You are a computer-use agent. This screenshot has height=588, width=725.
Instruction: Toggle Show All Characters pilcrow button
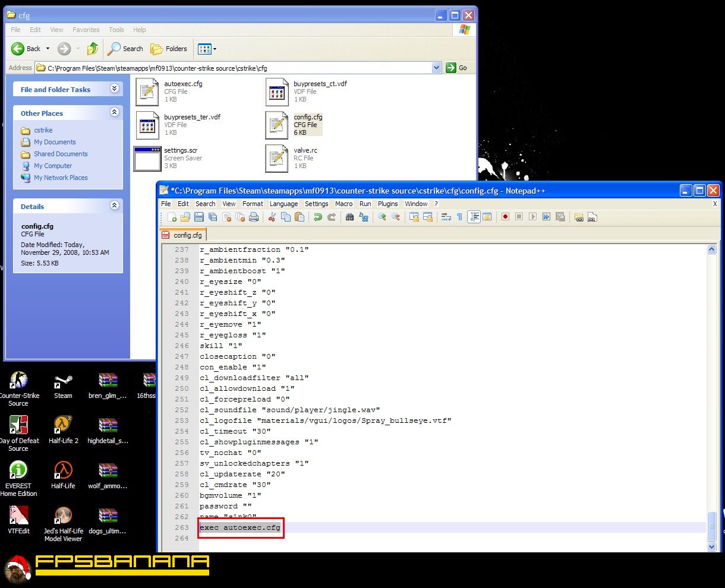point(459,217)
